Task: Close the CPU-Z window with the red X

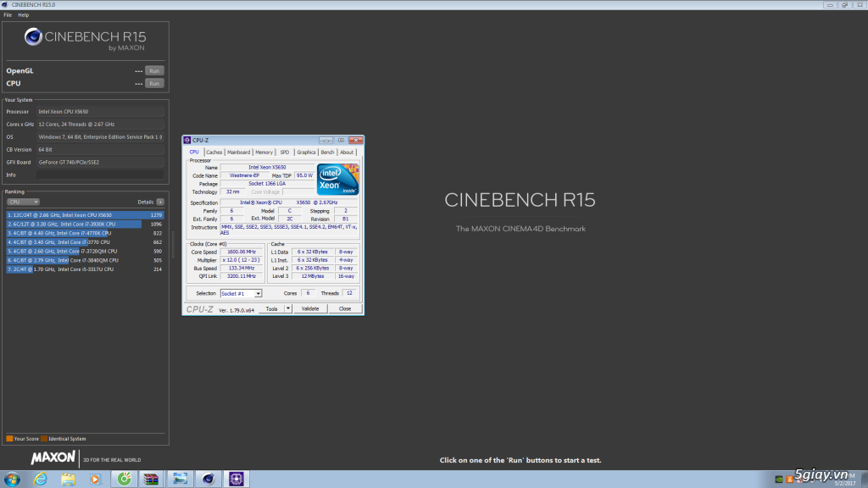Action: point(355,140)
